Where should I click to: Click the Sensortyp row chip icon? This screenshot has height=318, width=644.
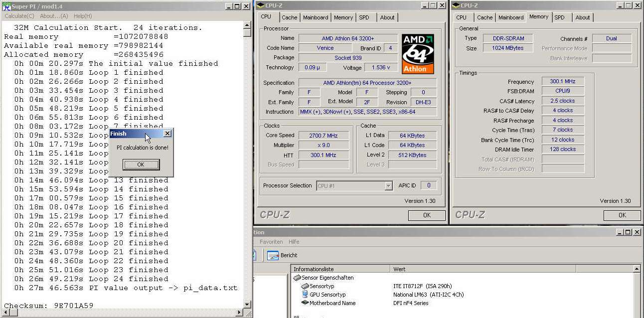305,286
